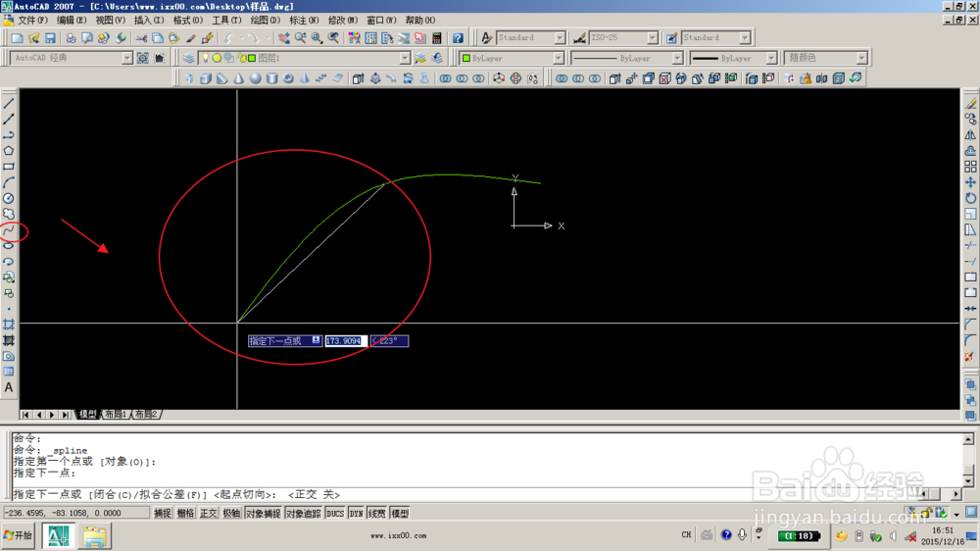980x551 pixels.
Task: Select the Rectangle draw tool
Action: [9, 167]
